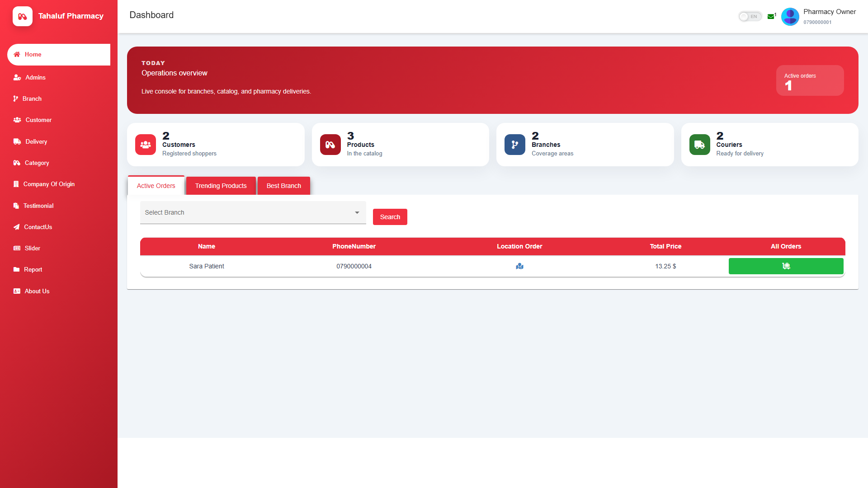Click the Name column header
868x488 pixels.
(207, 246)
